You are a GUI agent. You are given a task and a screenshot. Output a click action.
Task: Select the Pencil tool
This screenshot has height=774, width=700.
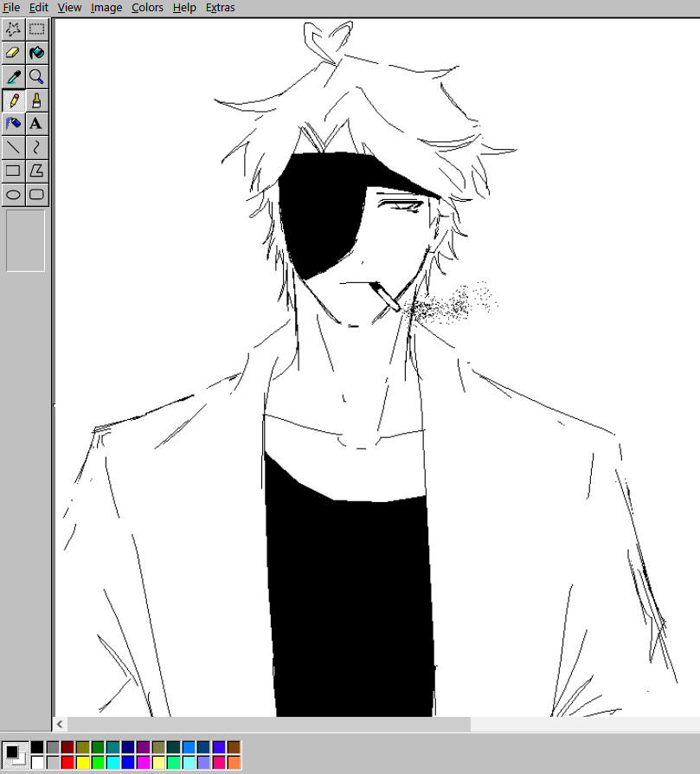click(x=13, y=100)
